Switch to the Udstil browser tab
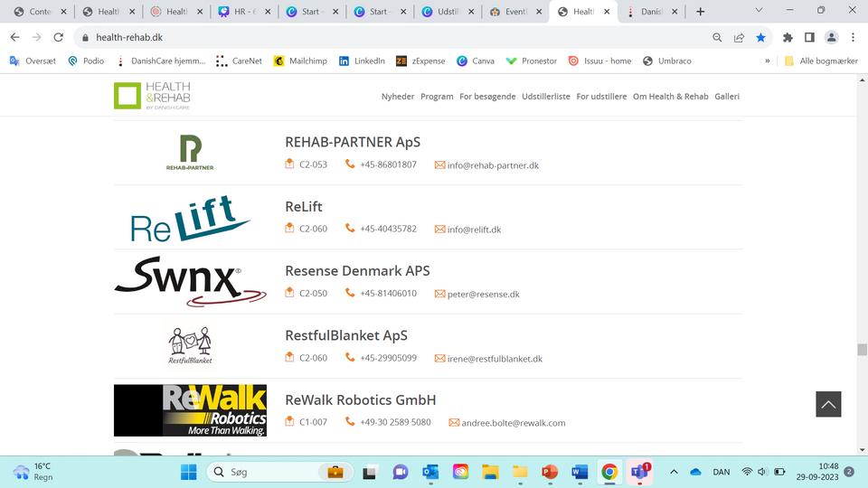The width and height of the screenshot is (868, 488). click(448, 11)
